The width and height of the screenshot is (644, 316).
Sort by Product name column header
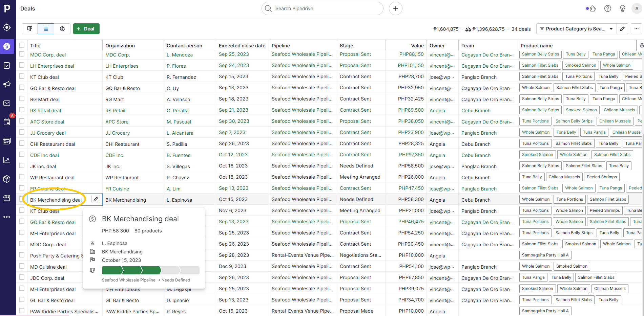pyautogui.click(x=537, y=46)
